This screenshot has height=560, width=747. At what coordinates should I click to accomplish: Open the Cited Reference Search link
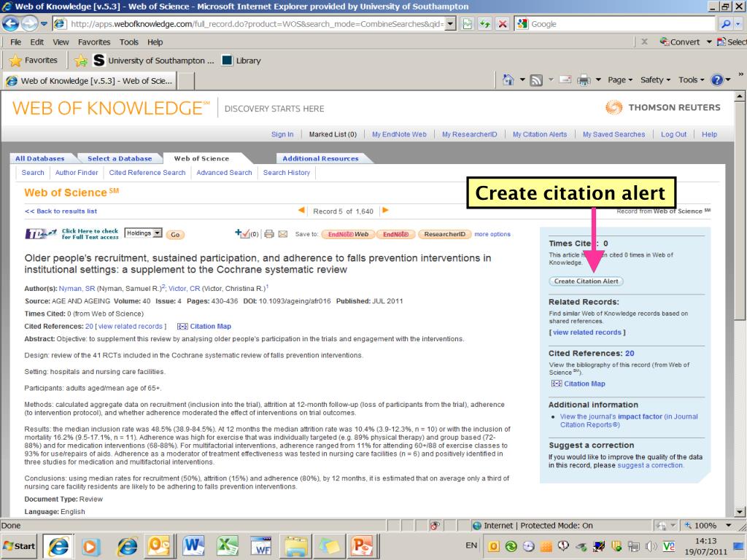147,172
